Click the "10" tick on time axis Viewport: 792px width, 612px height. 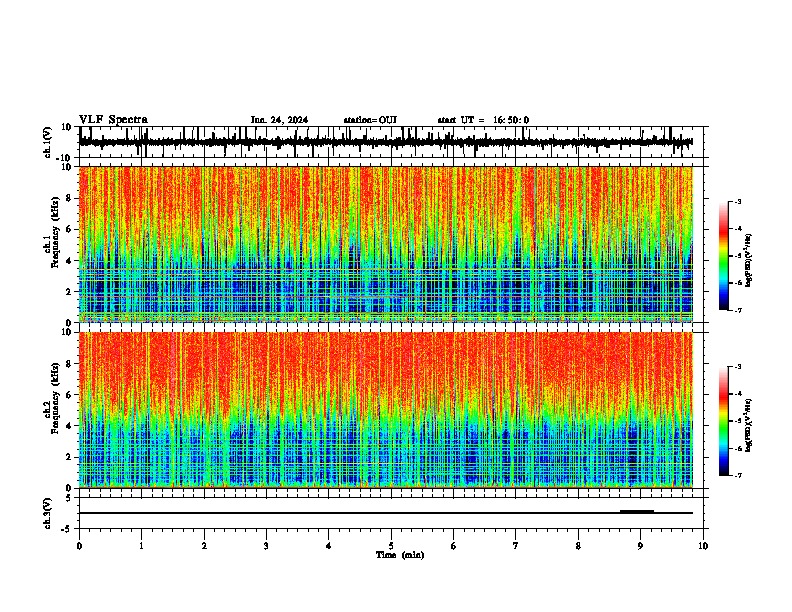point(703,546)
